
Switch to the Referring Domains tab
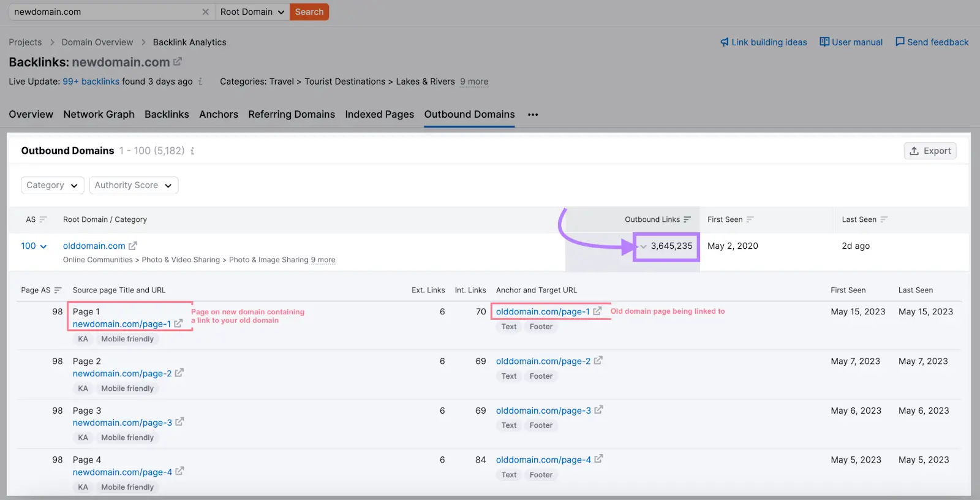(292, 115)
